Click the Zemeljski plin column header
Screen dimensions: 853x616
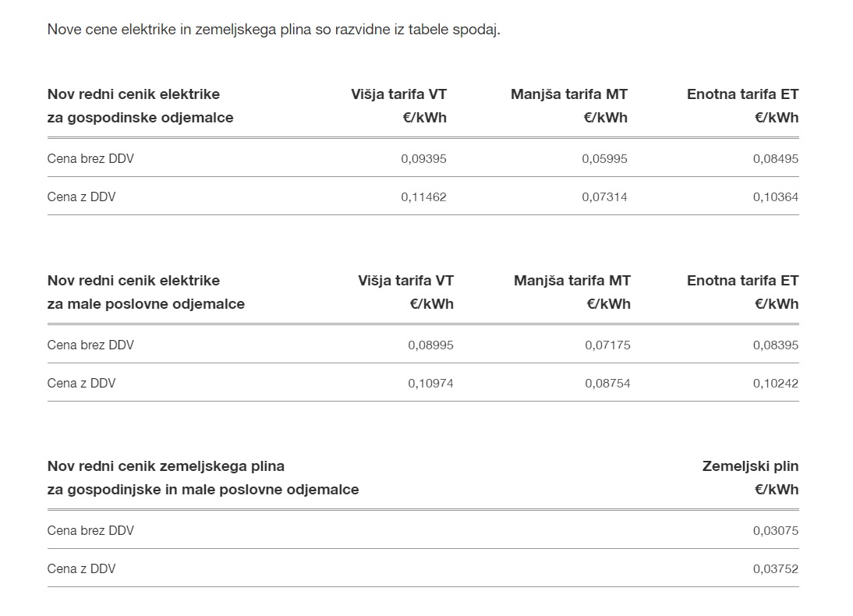point(750,466)
